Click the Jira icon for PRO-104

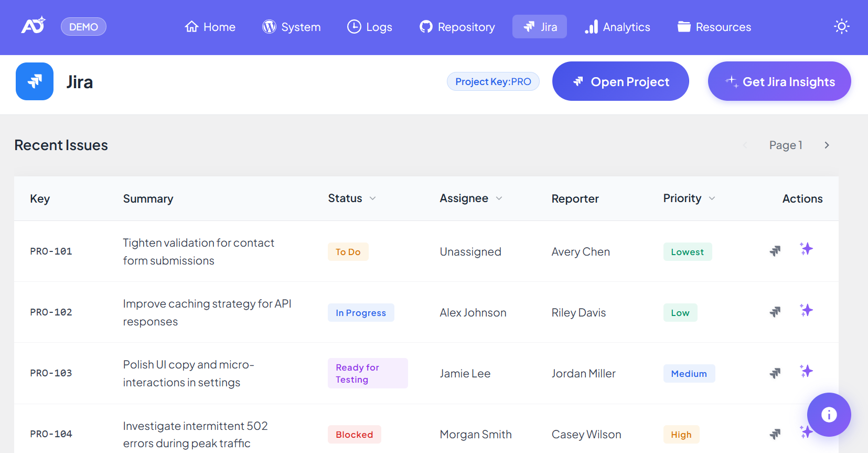[x=775, y=434]
